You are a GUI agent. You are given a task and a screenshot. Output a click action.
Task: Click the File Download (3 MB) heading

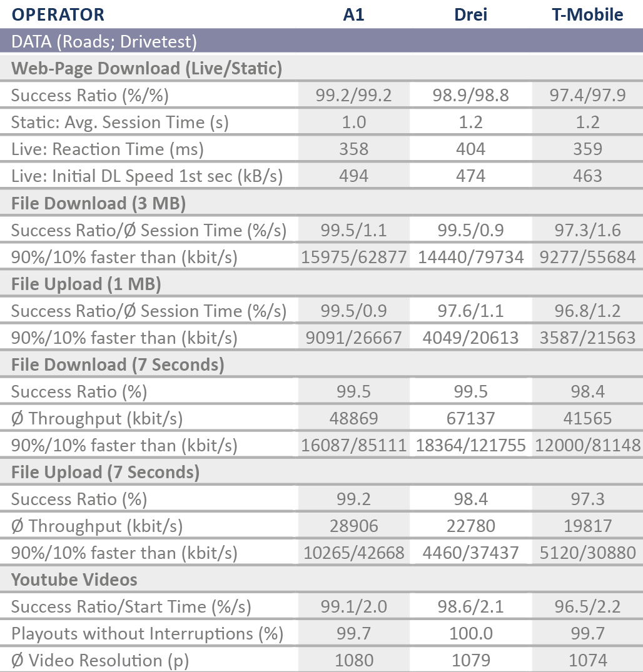pos(98,203)
